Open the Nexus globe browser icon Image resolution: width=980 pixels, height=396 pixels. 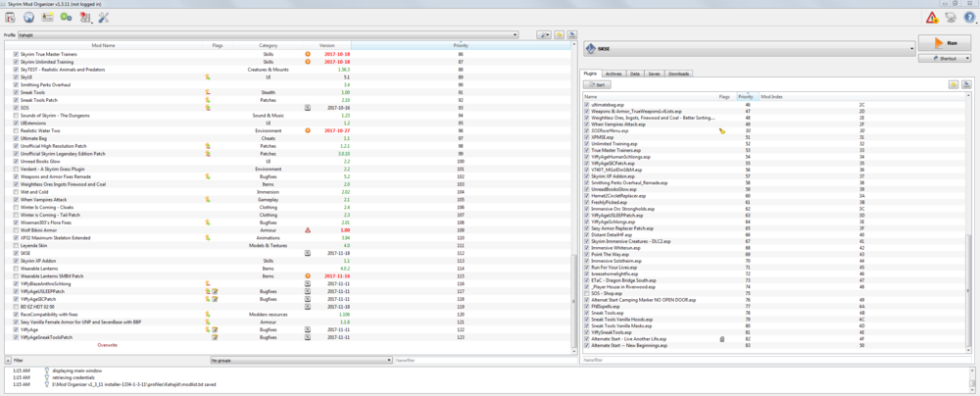point(28,17)
